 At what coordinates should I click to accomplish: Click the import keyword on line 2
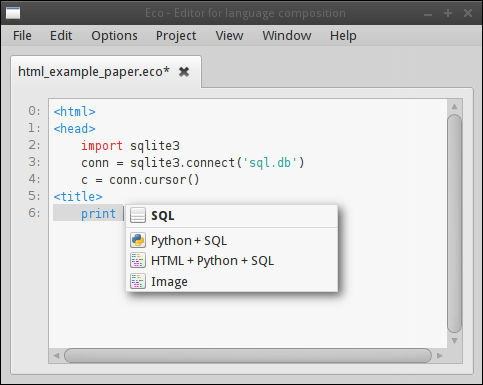tap(102, 146)
